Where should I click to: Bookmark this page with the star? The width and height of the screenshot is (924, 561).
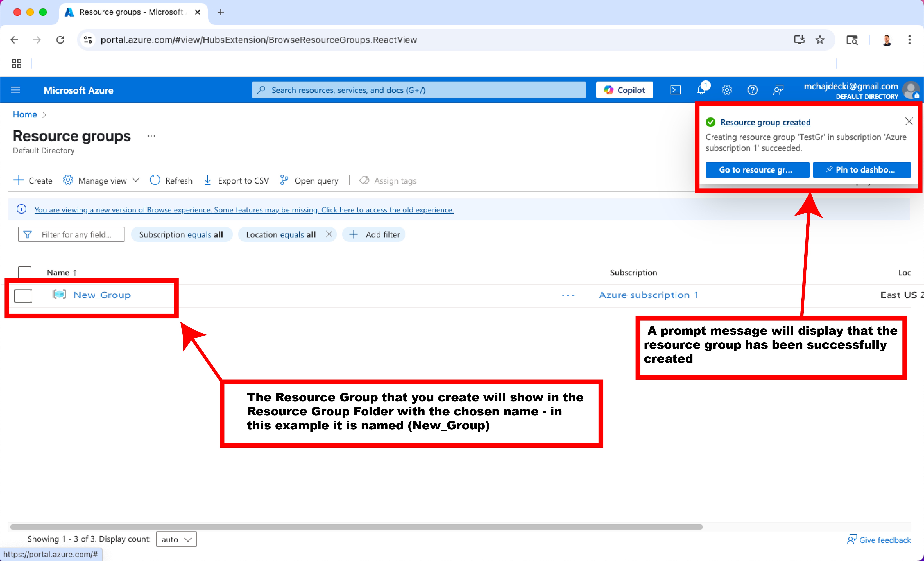coord(820,40)
